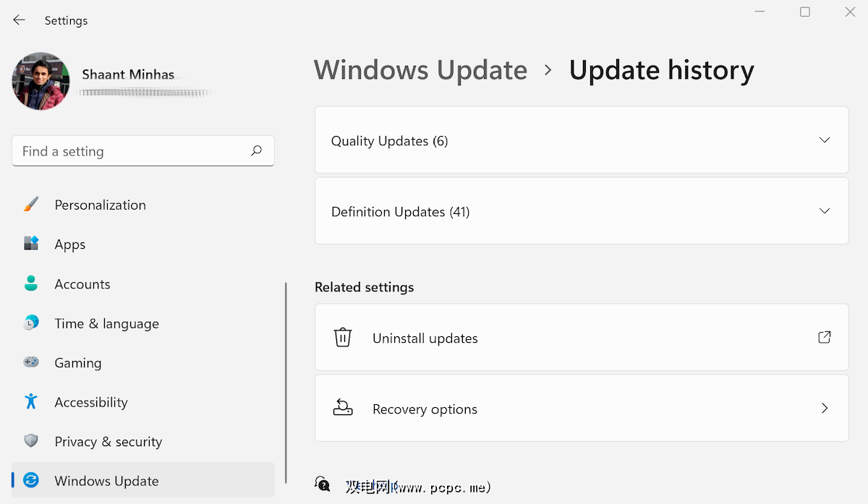868x504 pixels.
Task: Click the back arrow in Settings
Action: point(20,20)
